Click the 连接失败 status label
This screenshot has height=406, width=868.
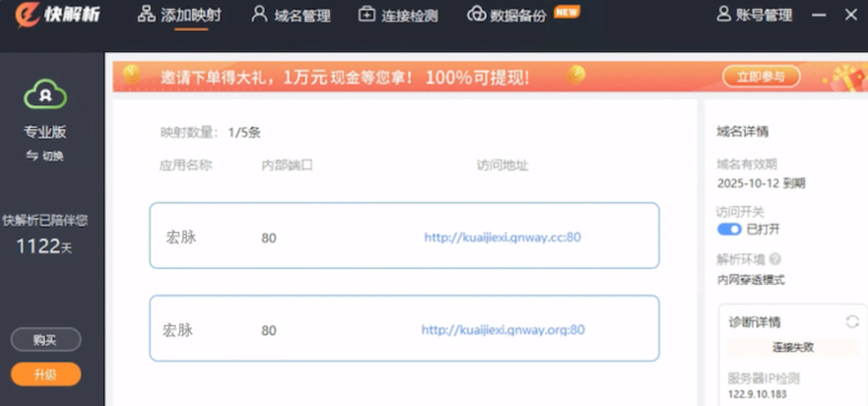(x=793, y=347)
